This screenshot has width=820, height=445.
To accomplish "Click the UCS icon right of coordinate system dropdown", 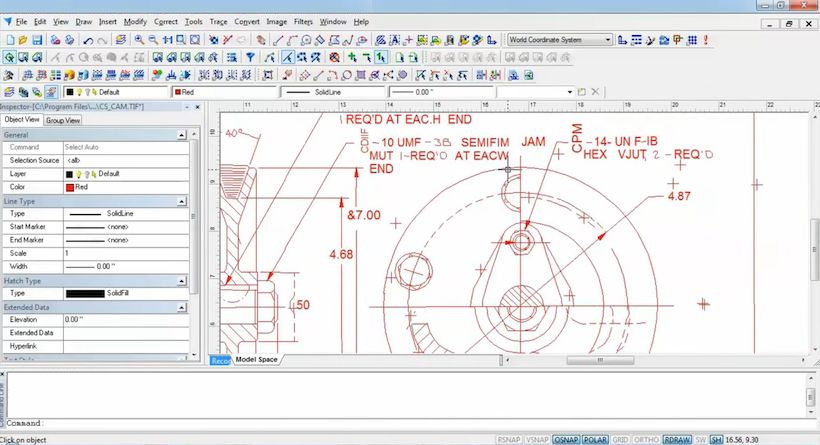I will 622,40.
